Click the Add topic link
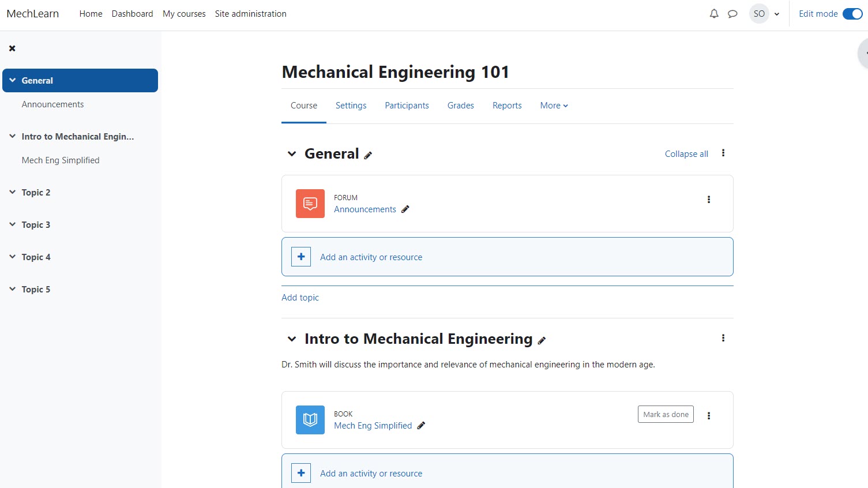Screen dimensions: 868x488 300,298
